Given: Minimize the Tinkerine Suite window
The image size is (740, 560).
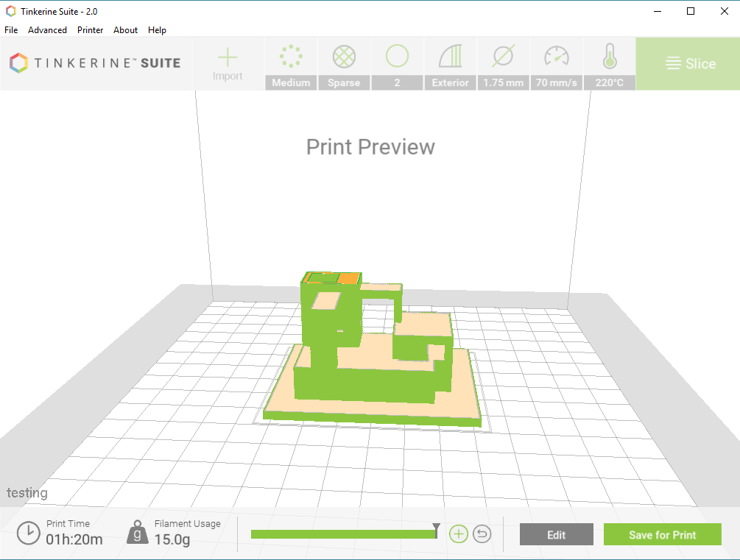Looking at the screenshot, I should (657, 11).
